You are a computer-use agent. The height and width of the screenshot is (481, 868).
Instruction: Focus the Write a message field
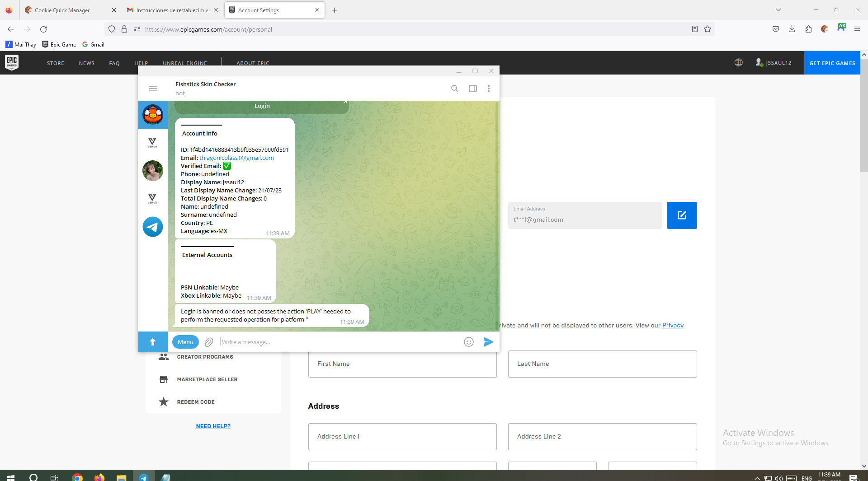pyautogui.click(x=339, y=342)
